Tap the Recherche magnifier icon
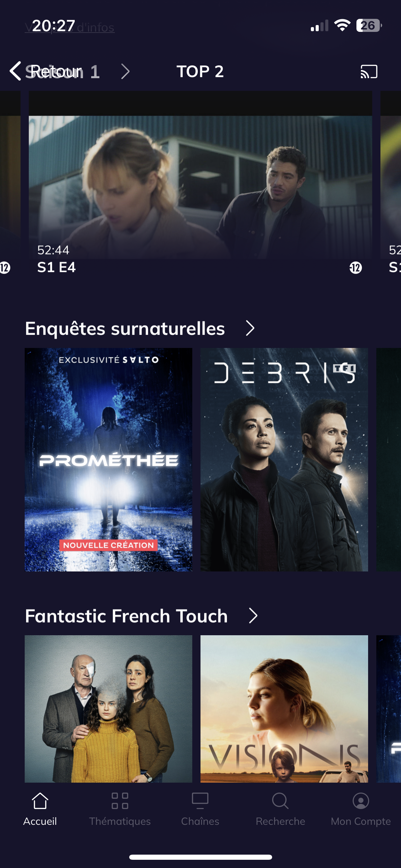 pos(280,801)
